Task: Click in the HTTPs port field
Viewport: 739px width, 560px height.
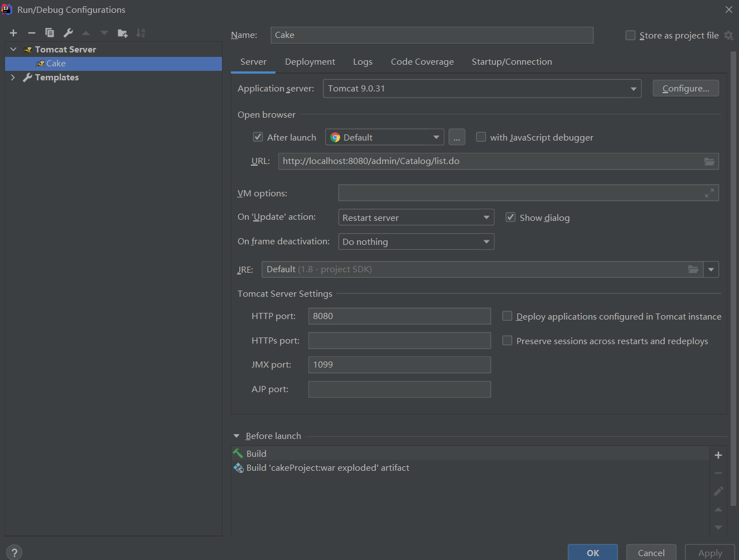Action: click(399, 341)
